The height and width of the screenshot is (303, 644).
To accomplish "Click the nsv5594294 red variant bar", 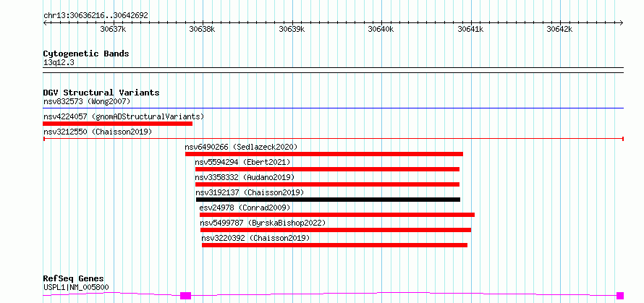I will pos(327,169).
